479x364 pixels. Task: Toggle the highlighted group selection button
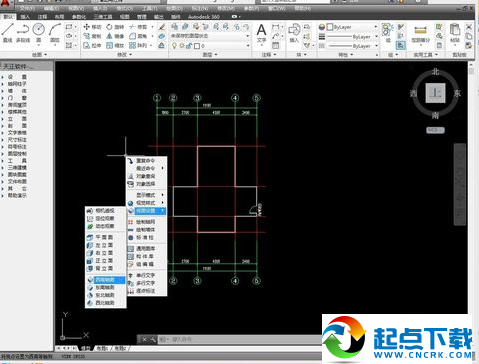(x=401, y=45)
